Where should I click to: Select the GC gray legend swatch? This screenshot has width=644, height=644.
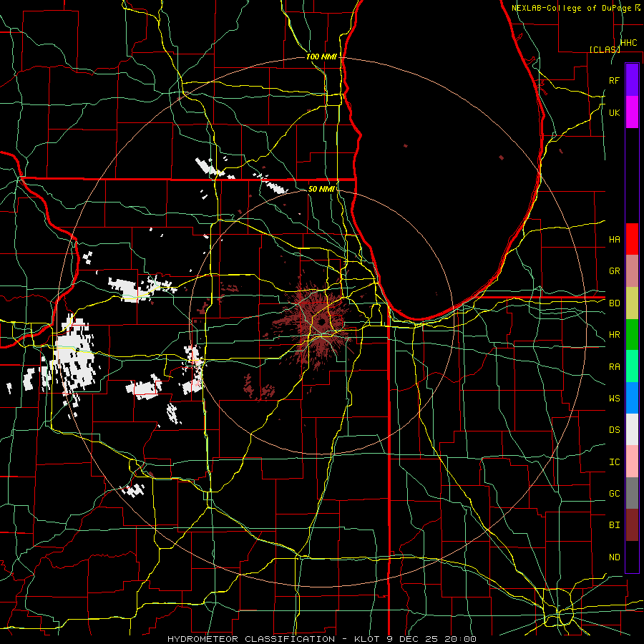coord(632,493)
